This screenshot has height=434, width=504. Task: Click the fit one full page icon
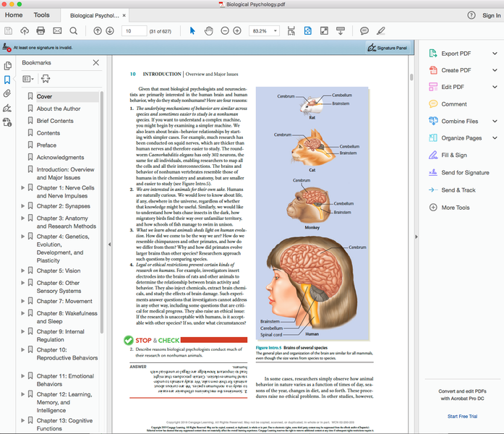tap(307, 31)
